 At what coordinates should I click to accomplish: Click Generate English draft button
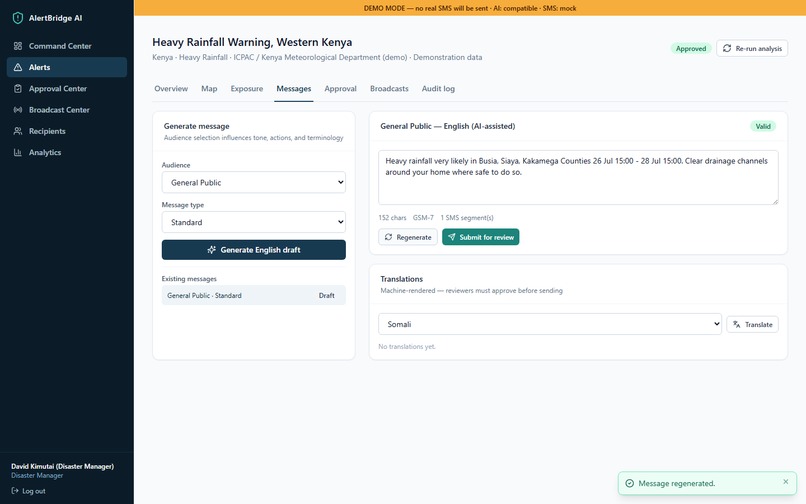253,250
